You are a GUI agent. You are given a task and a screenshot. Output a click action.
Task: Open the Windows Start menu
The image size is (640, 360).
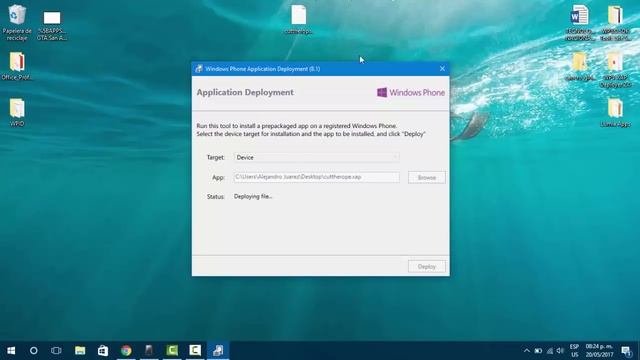(x=11, y=351)
